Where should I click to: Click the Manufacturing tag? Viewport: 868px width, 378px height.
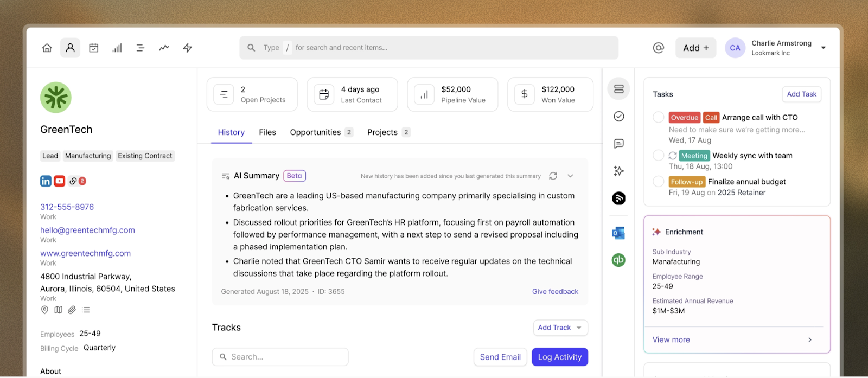[x=88, y=156]
